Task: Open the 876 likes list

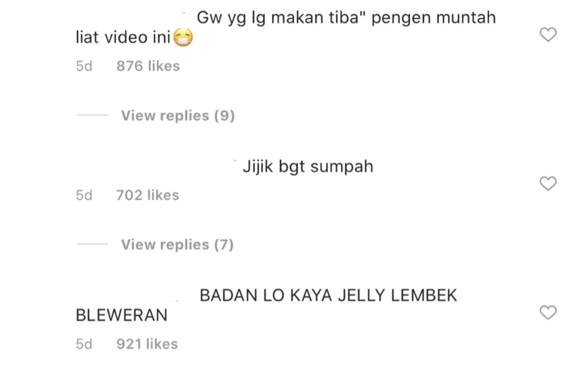Action: pos(148,66)
